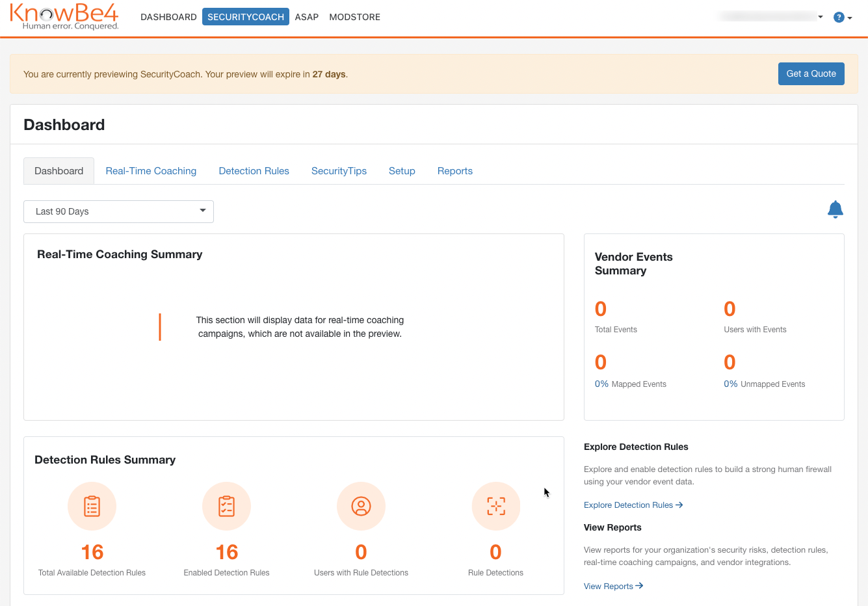This screenshot has height=606, width=868.
Task: Click the Users with Rule Detections icon
Action: [x=362, y=507]
